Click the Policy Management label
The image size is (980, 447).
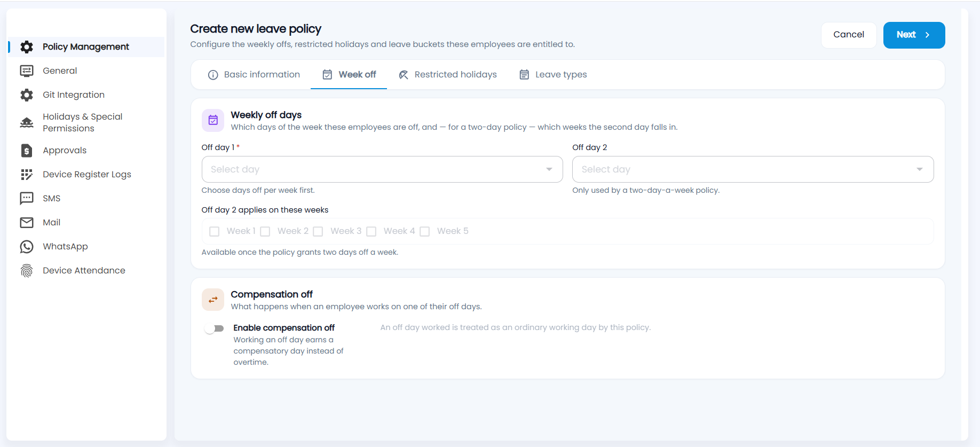pyautogui.click(x=86, y=47)
